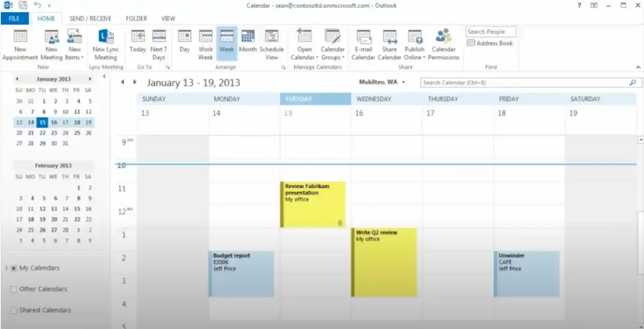The image size is (644, 329).
Task: Switch to Schedule View
Action: (x=271, y=45)
